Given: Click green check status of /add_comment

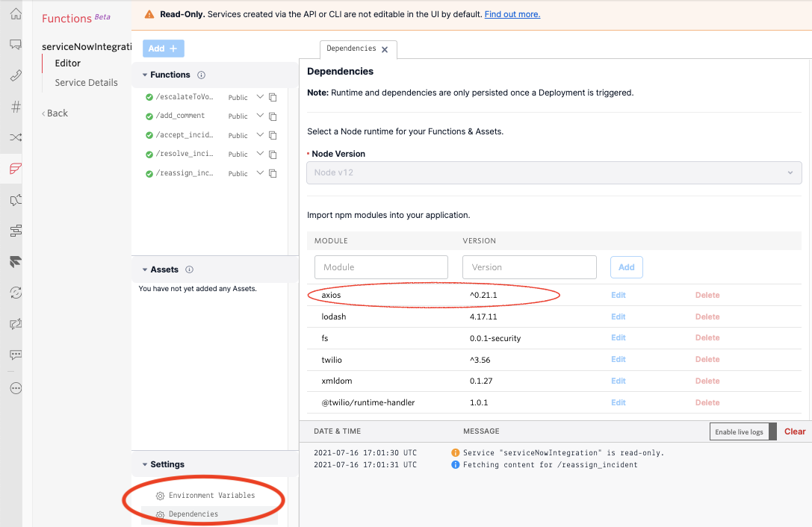Looking at the screenshot, I should 149,116.
